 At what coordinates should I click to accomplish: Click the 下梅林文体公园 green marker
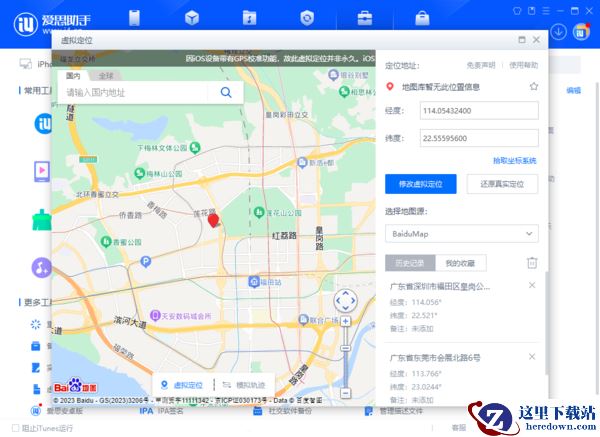coord(195,147)
